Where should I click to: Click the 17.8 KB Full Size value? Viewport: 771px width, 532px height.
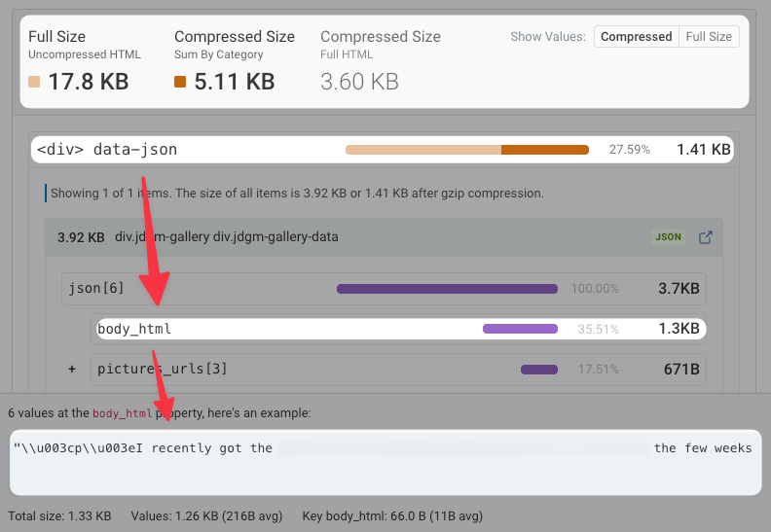[88, 83]
